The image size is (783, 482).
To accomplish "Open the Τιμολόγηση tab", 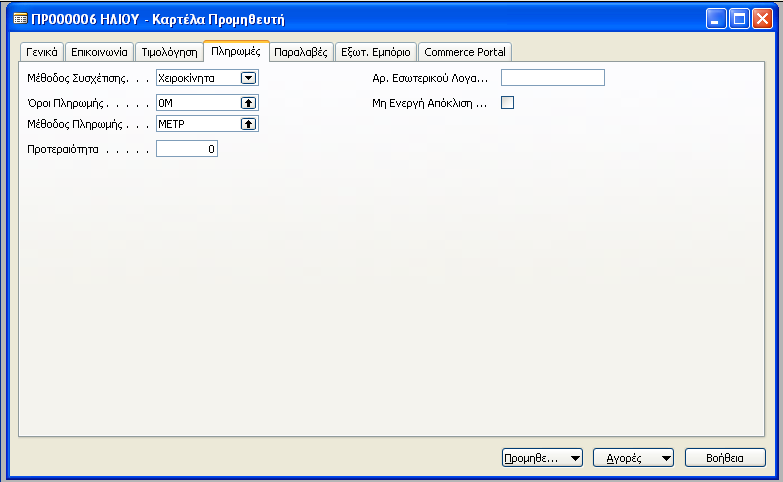I will point(169,52).
